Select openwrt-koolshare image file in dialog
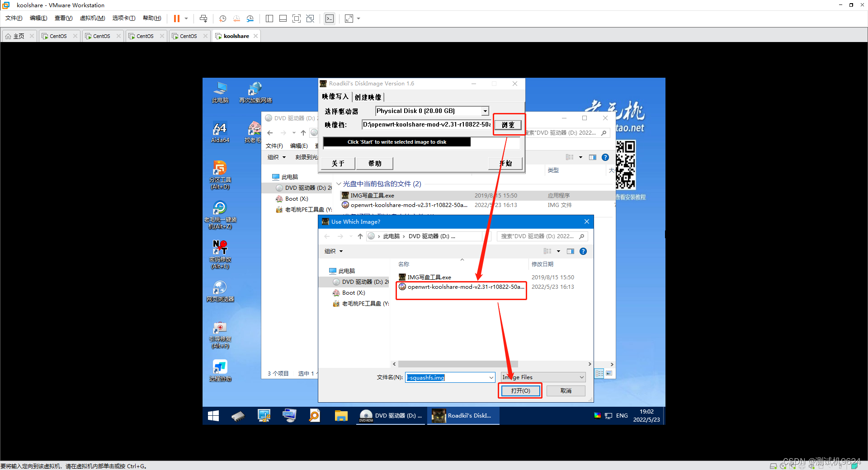 click(x=462, y=287)
